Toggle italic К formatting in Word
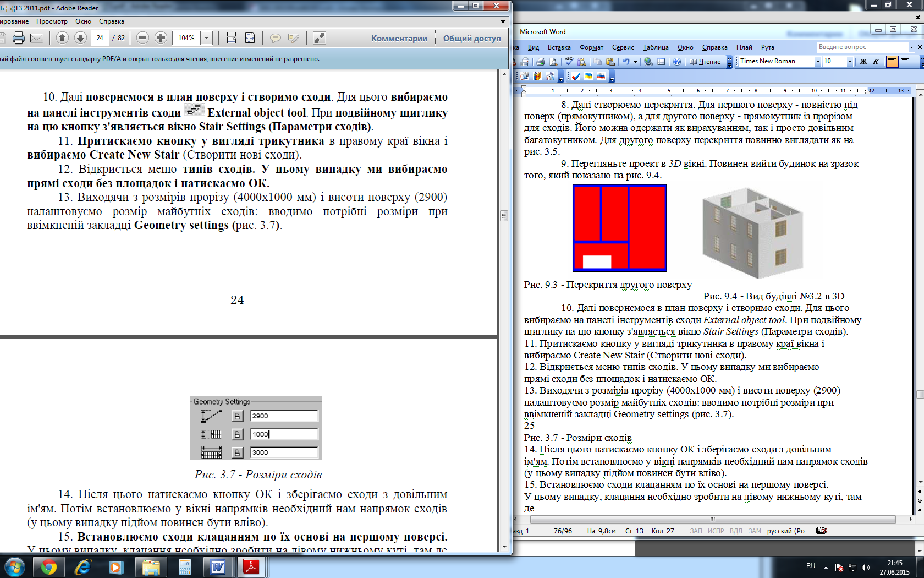 click(x=876, y=61)
